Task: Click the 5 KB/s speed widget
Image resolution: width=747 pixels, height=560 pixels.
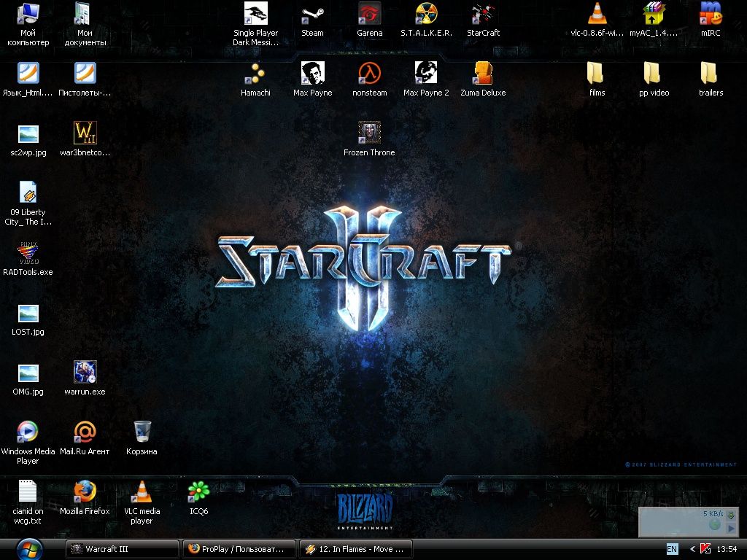Action: point(688,522)
